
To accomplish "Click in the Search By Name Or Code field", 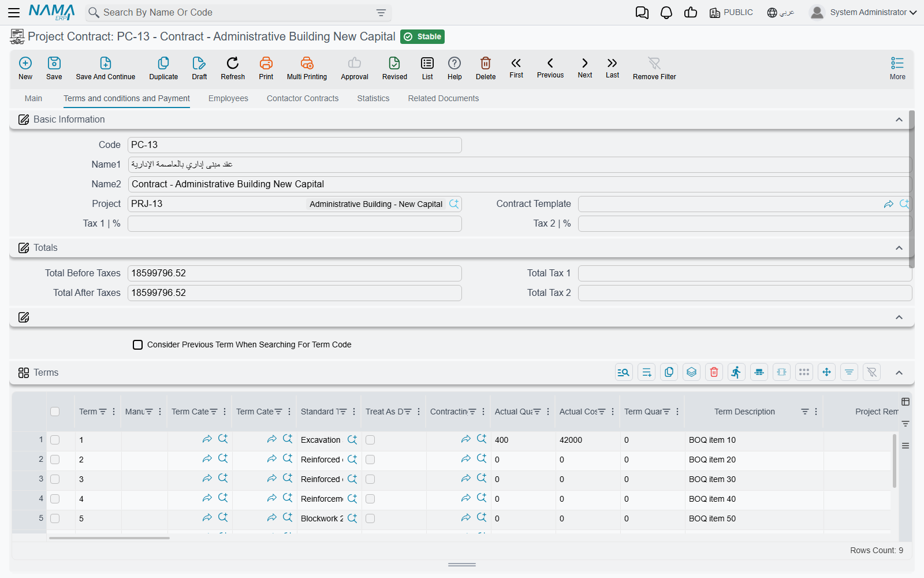I will pyautogui.click(x=237, y=13).
